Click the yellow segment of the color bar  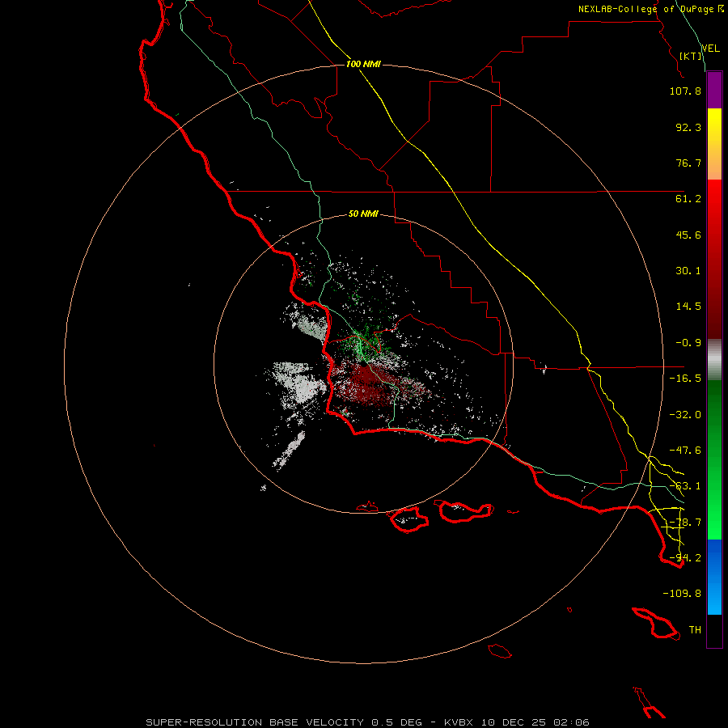[x=714, y=126]
